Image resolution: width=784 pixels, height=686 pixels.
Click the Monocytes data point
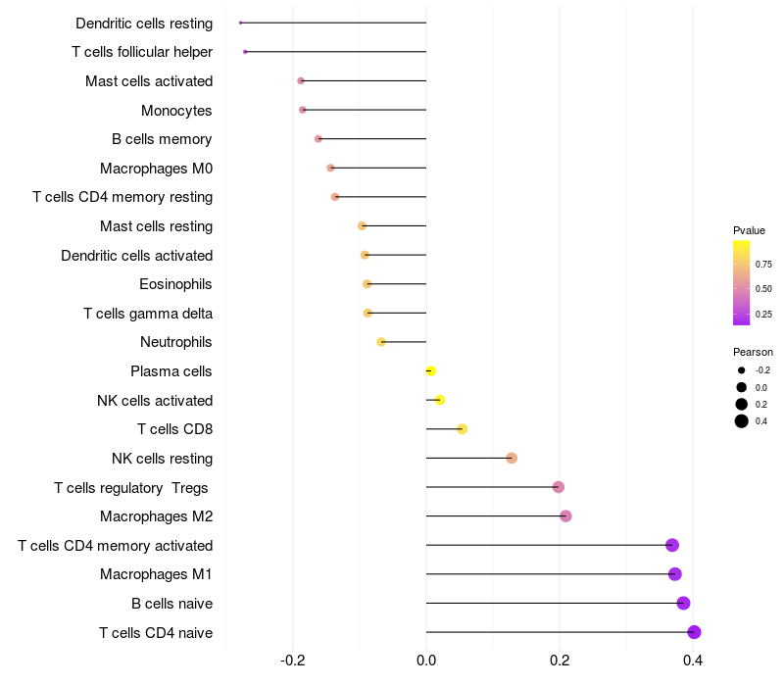coord(303,110)
